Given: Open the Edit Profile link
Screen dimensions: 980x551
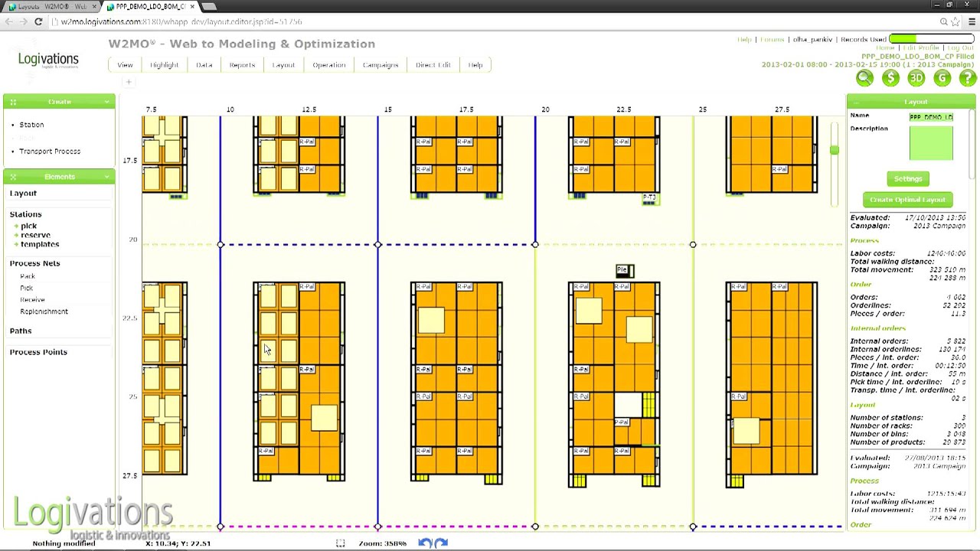Looking at the screenshot, I should (x=920, y=48).
